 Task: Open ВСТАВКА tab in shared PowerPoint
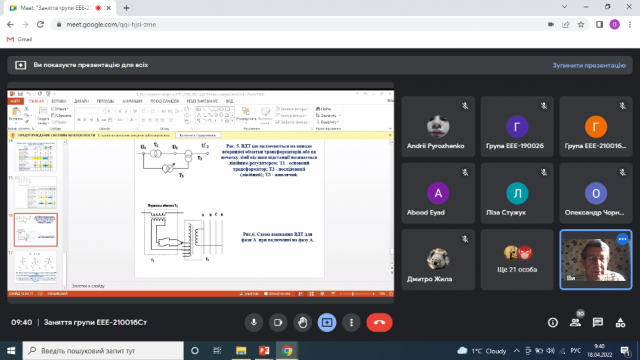point(59,101)
